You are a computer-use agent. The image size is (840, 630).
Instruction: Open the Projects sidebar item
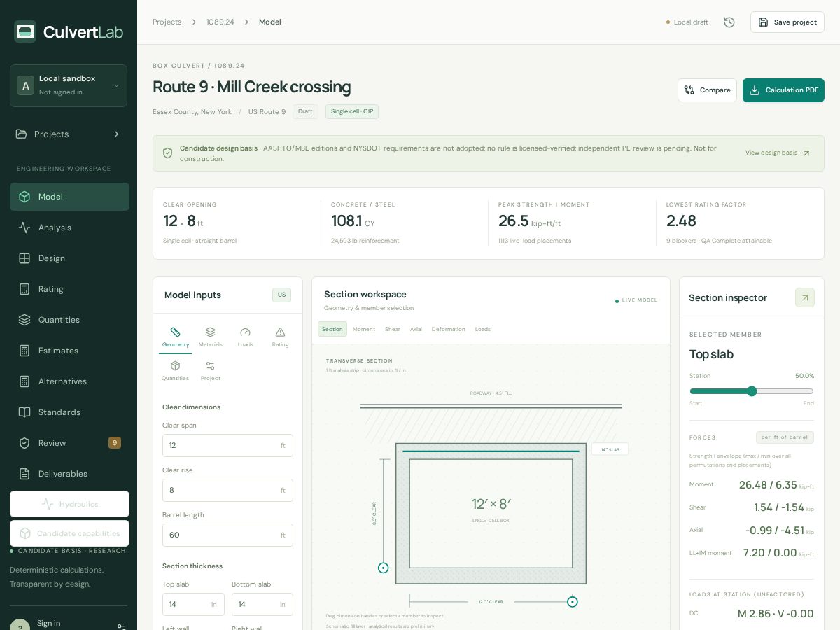(69, 134)
